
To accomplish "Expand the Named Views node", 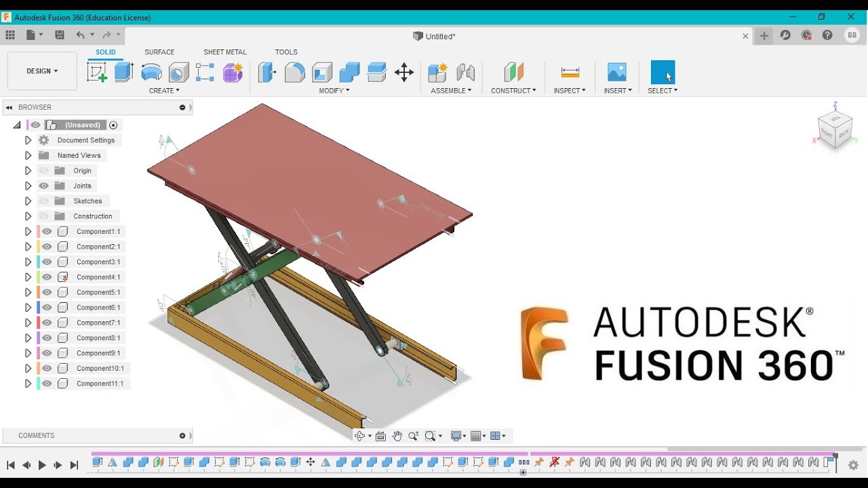I will coord(28,155).
